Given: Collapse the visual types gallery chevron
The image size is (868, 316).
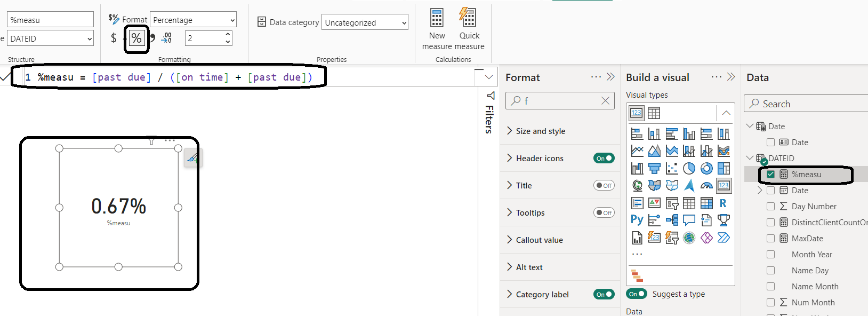Looking at the screenshot, I should coord(726,113).
